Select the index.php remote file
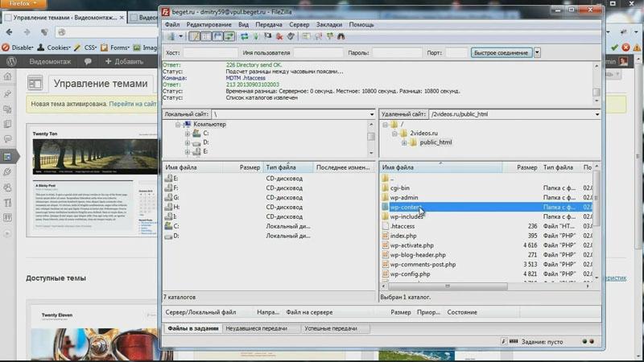Viewport: 644px width, 362px height. click(403, 236)
